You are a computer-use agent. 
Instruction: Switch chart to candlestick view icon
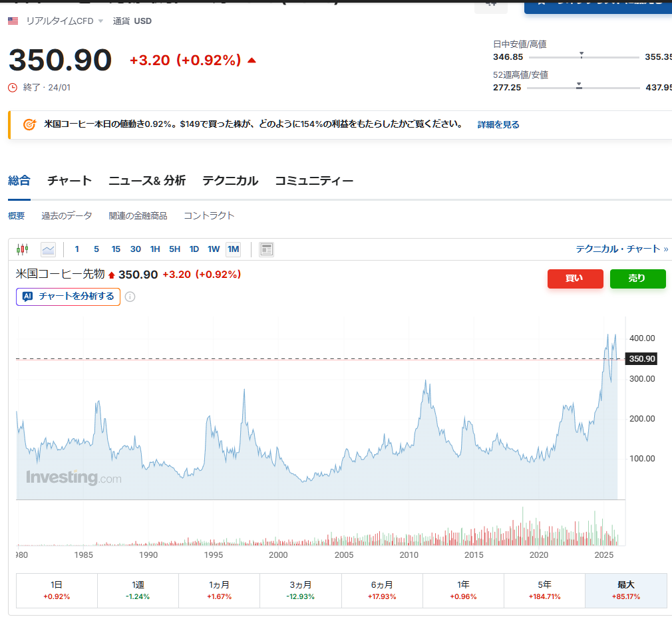click(x=23, y=249)
